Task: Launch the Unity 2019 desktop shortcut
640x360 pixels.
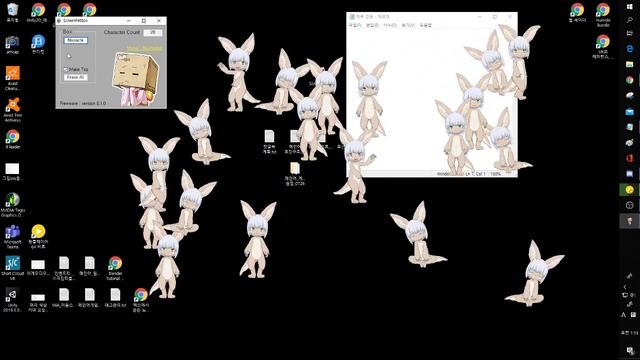Action: [x=12, y=300]
